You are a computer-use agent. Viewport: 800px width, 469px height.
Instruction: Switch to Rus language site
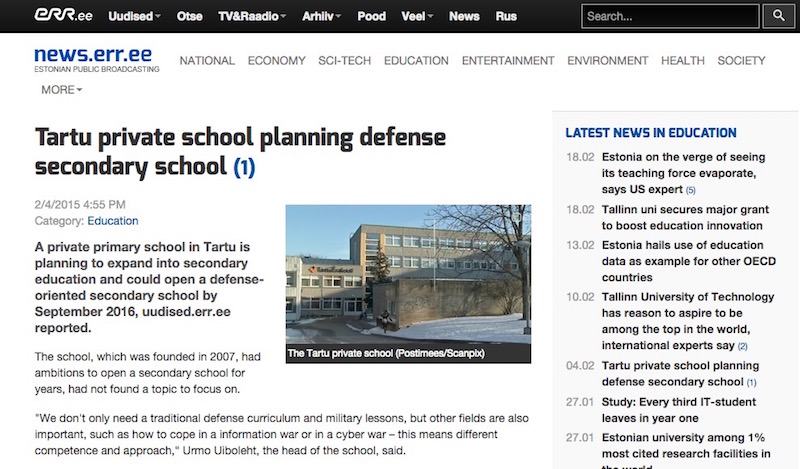tap(506, 16)
